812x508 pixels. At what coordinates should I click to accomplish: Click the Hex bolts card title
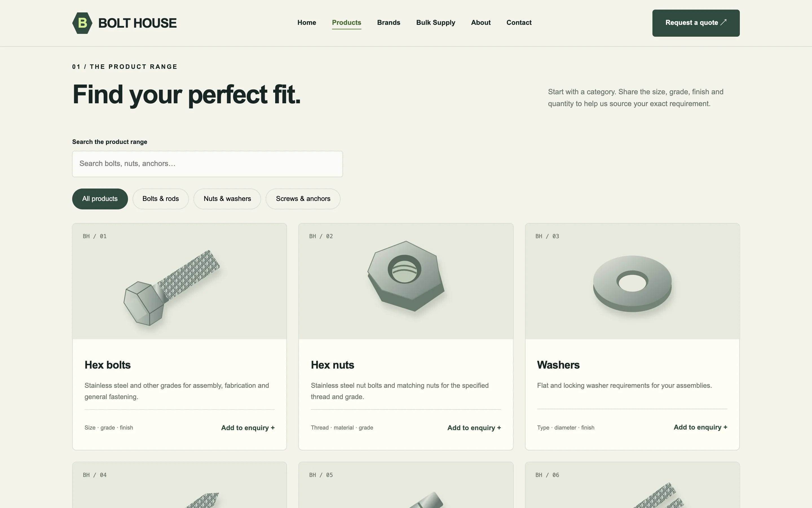tap(107, 365)
